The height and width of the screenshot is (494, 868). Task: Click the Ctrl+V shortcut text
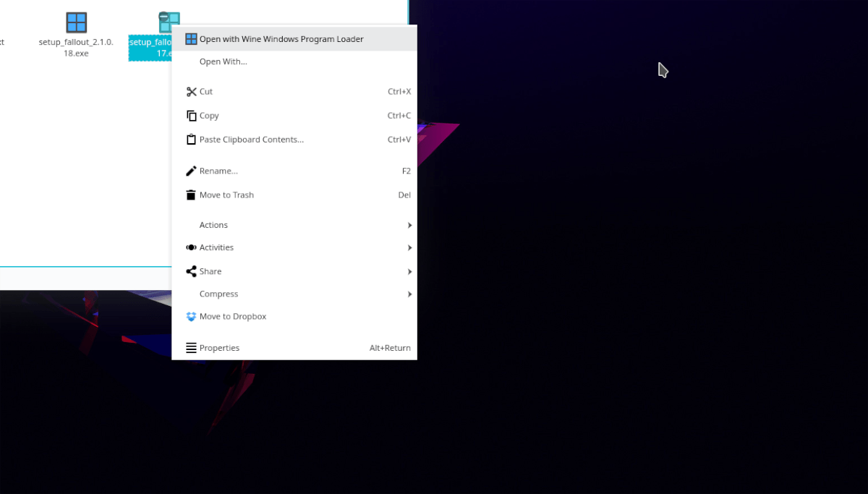(399, 140)
